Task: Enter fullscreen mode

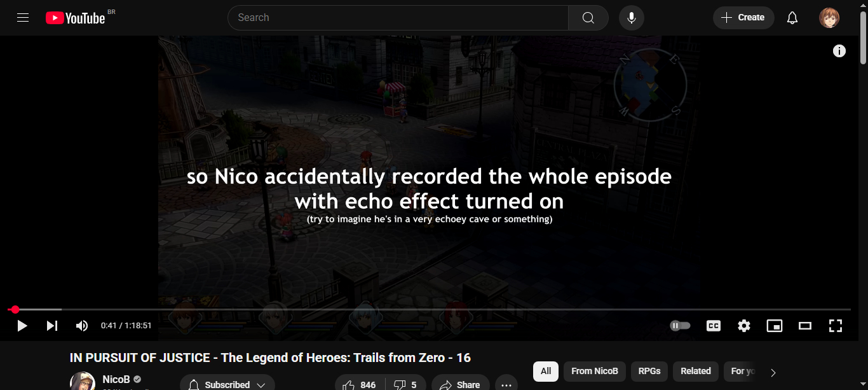Action: (x=836, y=326)
